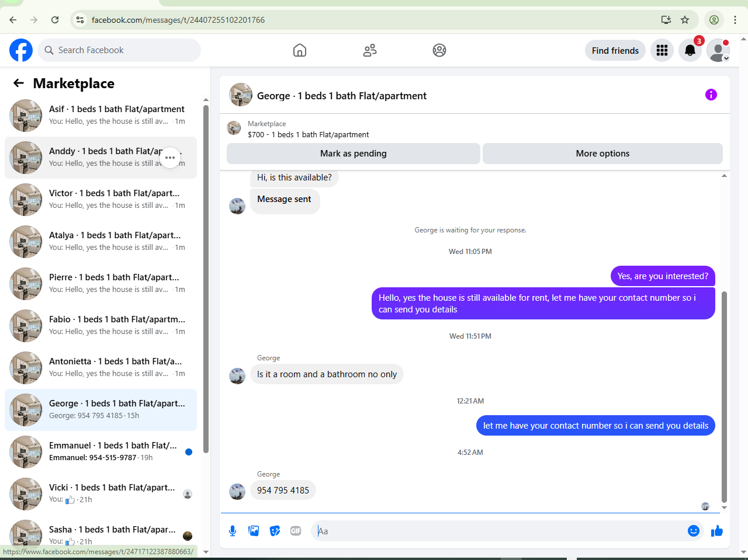Choose a sticker icon
This screenshot has width=748, height=560.
(275, 531)
